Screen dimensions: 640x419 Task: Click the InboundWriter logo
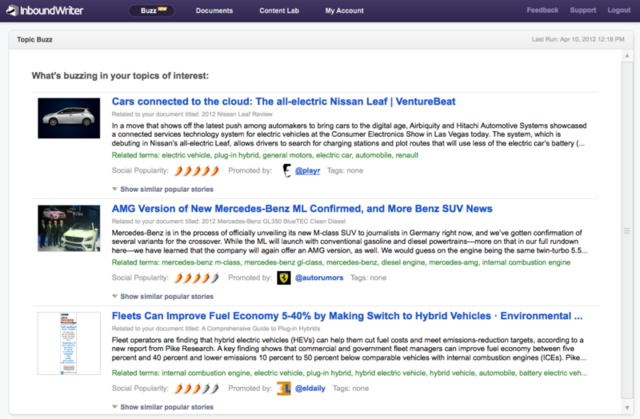tap(45, 10)
